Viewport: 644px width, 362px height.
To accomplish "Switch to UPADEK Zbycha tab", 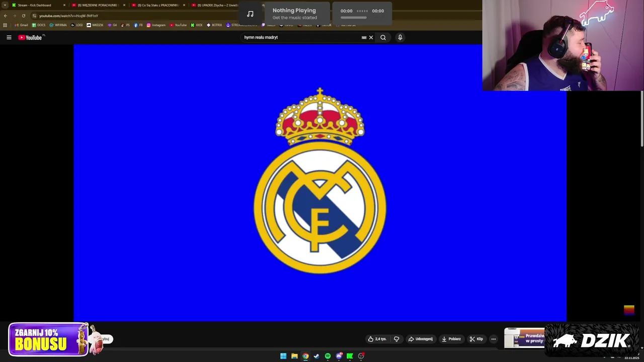I will (214, 5).
